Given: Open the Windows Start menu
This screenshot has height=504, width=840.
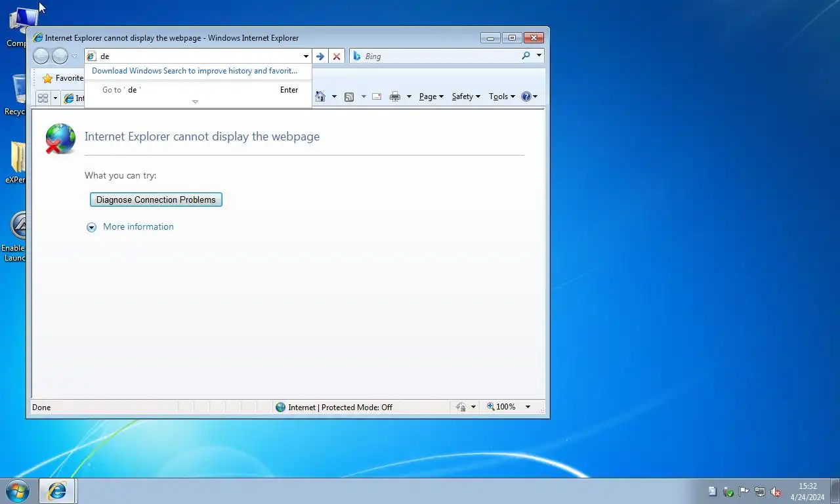Looking at the screenshot, I should [x=17, y=491].
